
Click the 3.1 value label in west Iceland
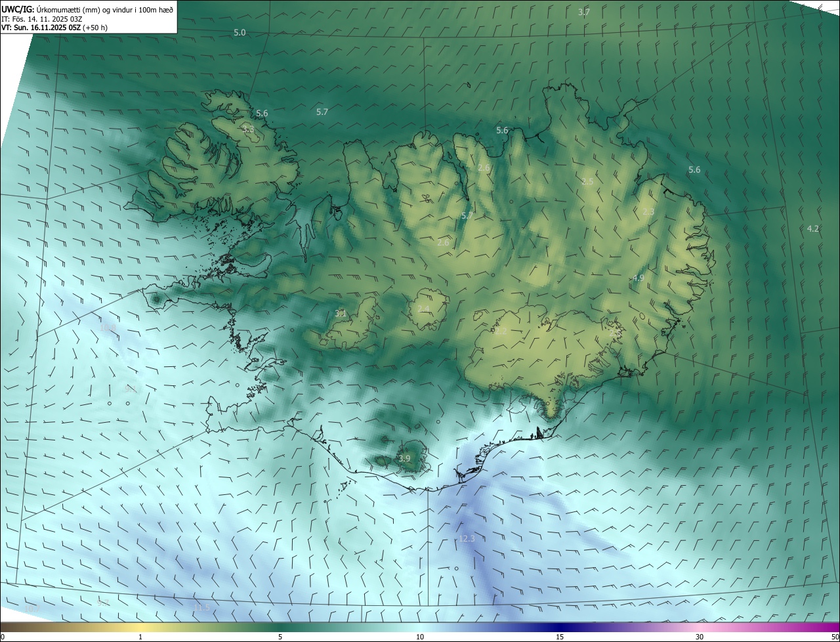pyautogui.click(x=340, y=313)
